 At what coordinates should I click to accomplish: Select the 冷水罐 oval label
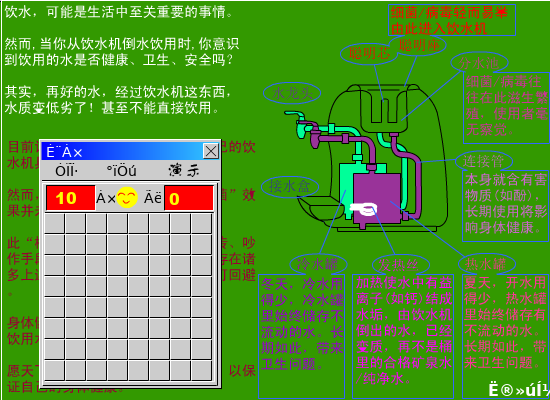click(318, 264)
